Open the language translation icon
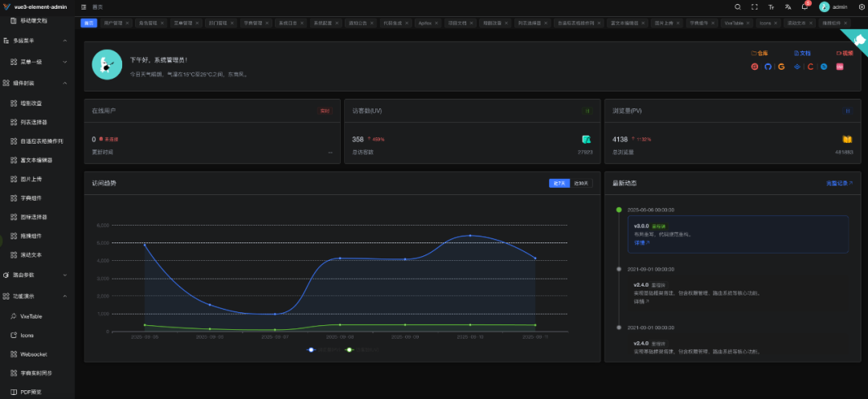 tap(788, 7)
